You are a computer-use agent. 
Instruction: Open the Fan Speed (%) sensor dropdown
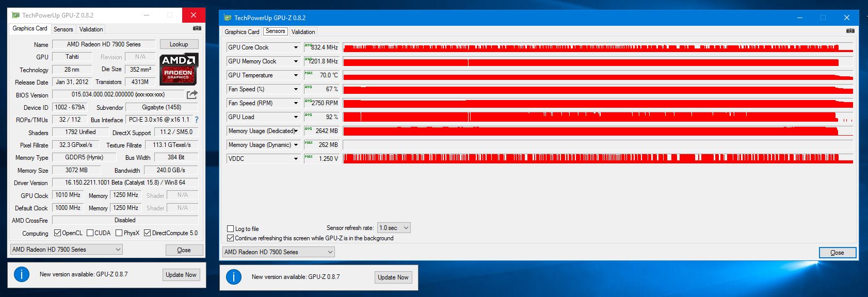tap(296, 89)
